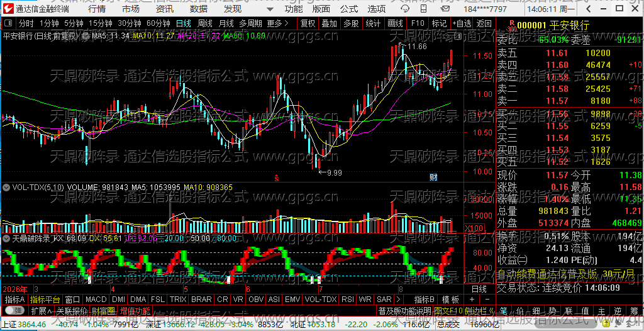Open the 数据 menu
644x331 pixels.
[199, 9]
